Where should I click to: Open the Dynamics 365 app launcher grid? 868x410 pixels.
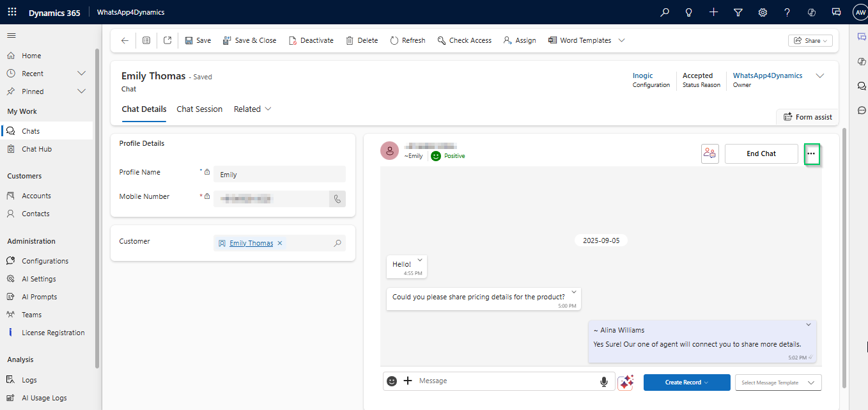(12, 12)
